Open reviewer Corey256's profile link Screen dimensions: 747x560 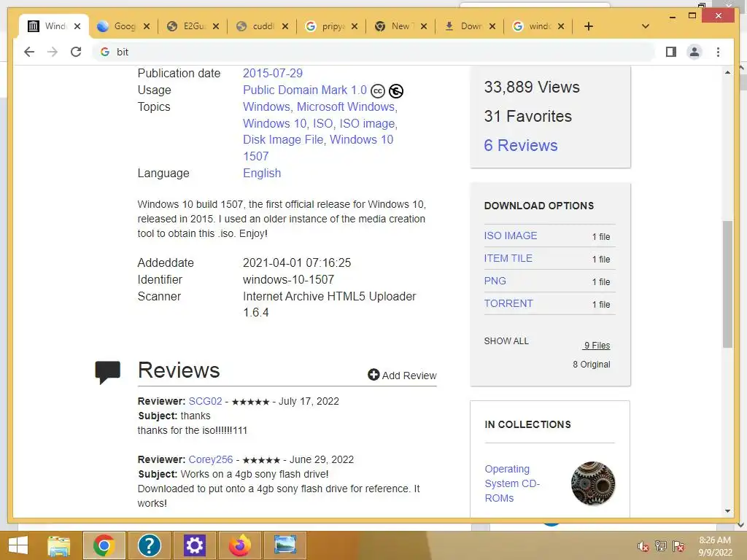[x=211, y=459]
